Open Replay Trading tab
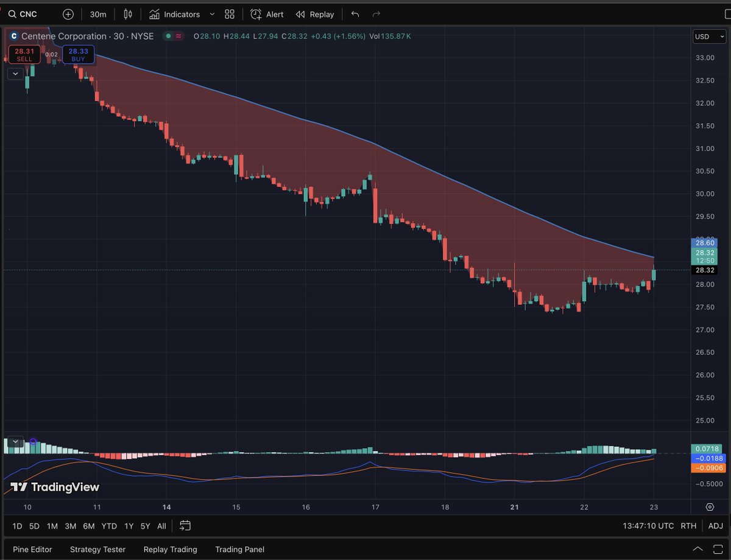Viewport: 731px width, 560px height. click(170, 549)
